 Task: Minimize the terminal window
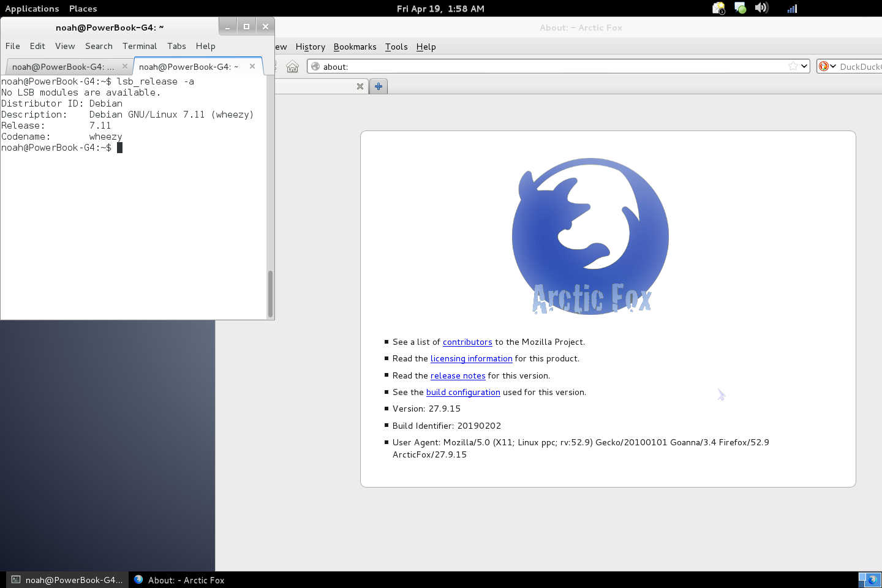[x=227, y=26]
